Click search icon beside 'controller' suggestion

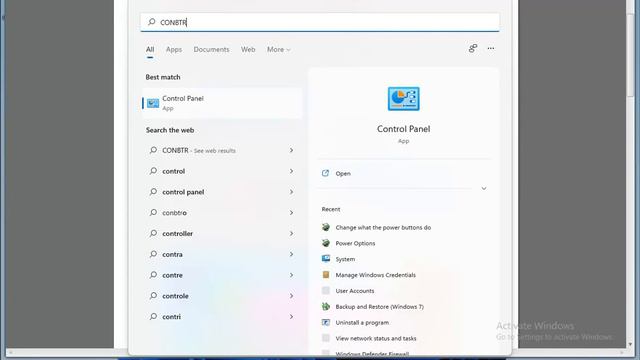[153, 233]
